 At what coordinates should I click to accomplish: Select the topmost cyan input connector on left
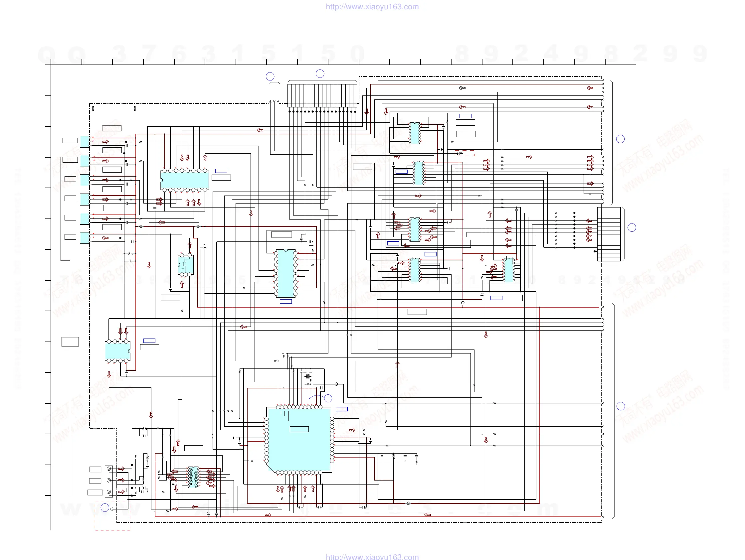coord(85,141)
